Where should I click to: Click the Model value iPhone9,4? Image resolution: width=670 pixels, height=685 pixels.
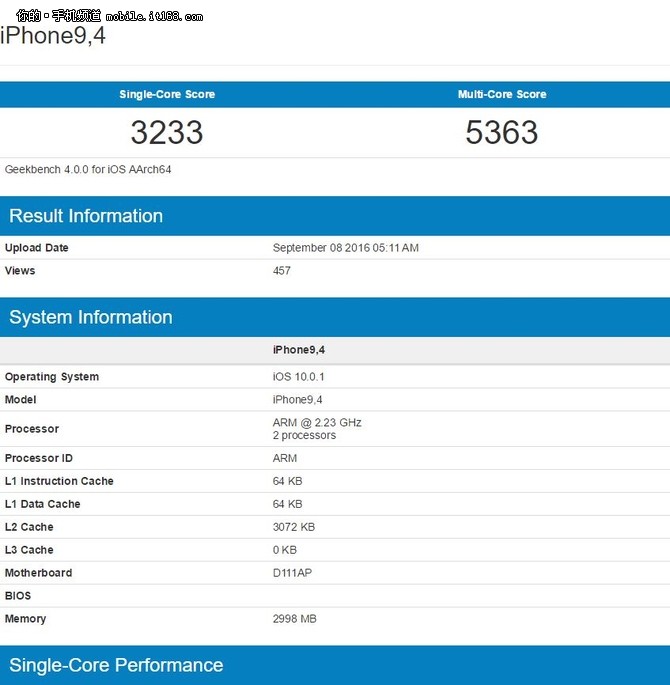click(297, 400)
